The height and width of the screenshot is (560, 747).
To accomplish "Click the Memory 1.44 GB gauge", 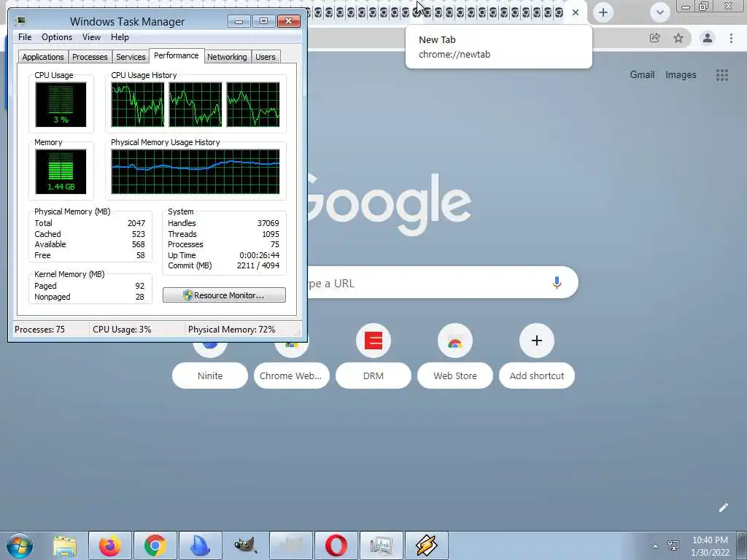I will tap(61, 171).
